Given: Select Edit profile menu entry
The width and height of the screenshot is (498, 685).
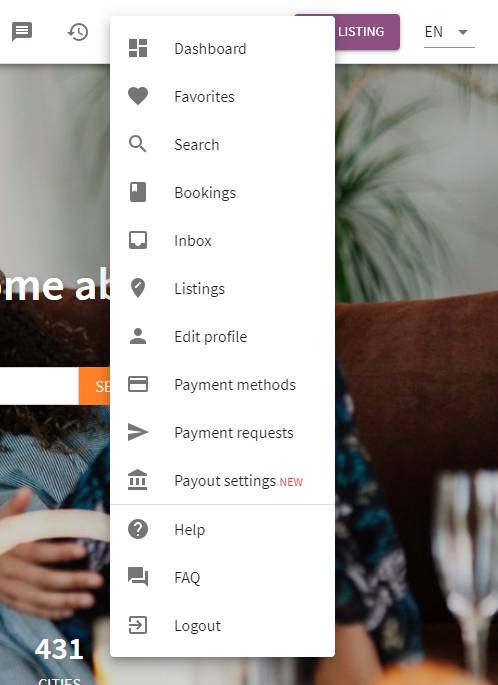Looking at the screenshot, I should (223, 336).
